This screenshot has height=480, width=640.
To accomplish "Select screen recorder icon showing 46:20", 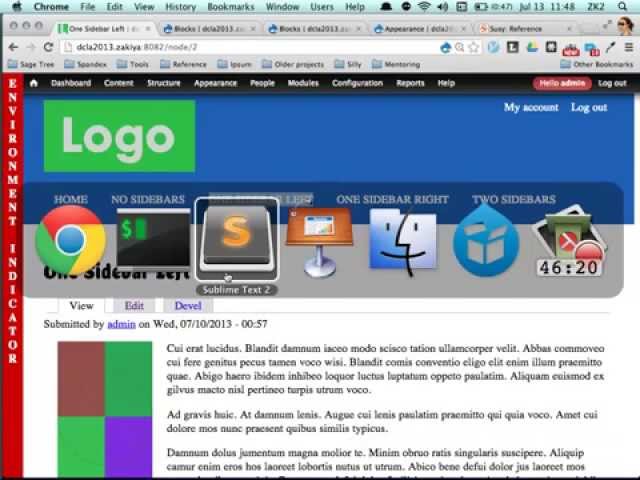I will 569,241.
